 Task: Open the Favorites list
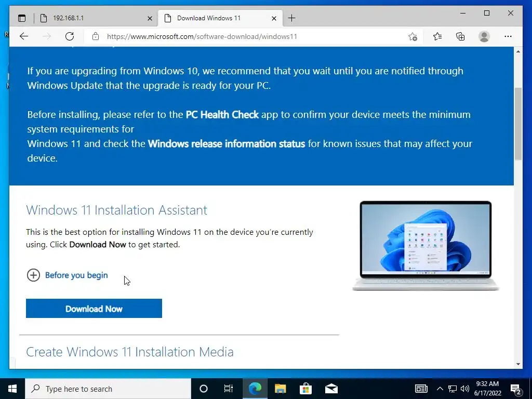[x=437, y=36]
